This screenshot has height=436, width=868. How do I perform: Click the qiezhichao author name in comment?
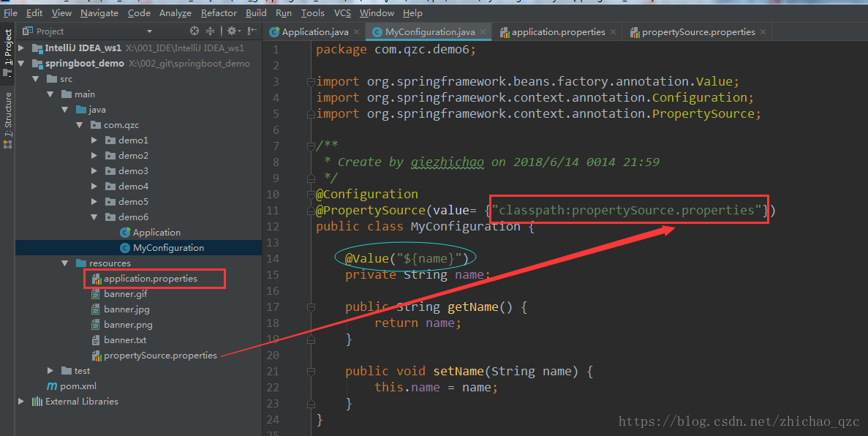[x=448, y=162]
